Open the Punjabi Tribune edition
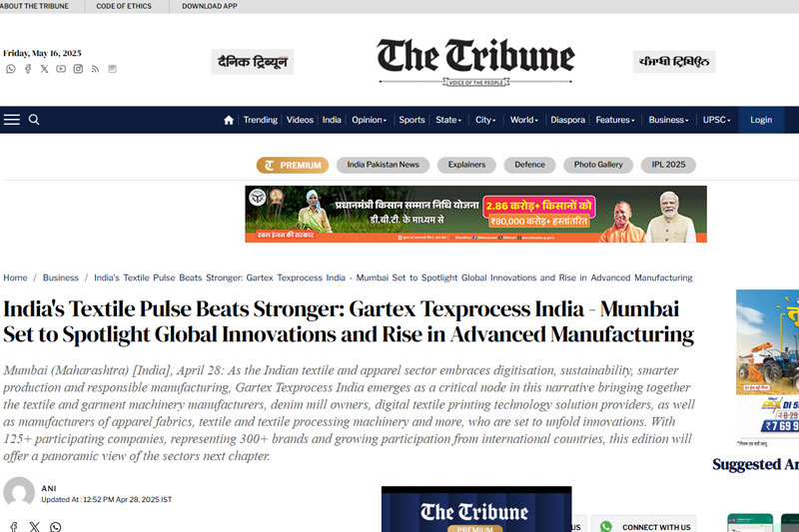Image resolution: width=799 pixels, height=532 pixels. click(674, 62)
